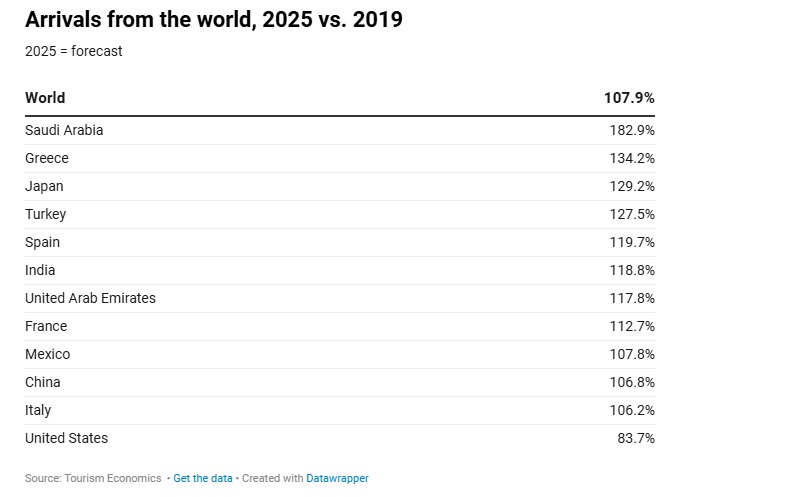Click the India row label
Screen dimensions: 795x497
pyautogui.click(x=40, y=270)
